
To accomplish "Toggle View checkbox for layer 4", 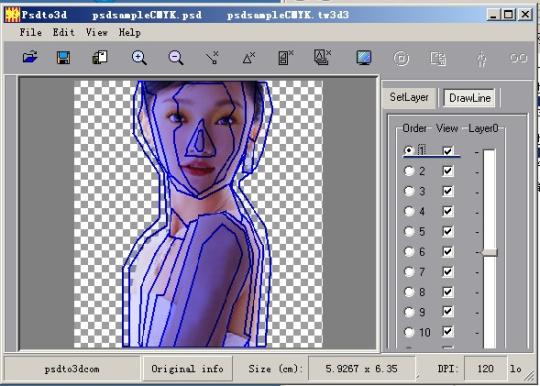I will tap(448, 211).
